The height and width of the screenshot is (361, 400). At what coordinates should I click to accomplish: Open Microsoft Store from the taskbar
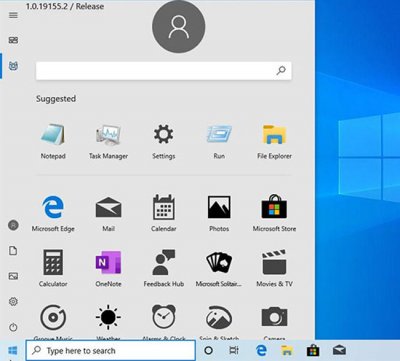(313, 350)
